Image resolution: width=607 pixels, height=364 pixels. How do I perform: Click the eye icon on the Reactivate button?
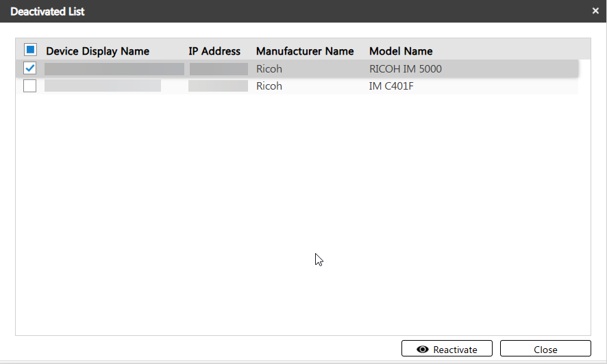423,350
